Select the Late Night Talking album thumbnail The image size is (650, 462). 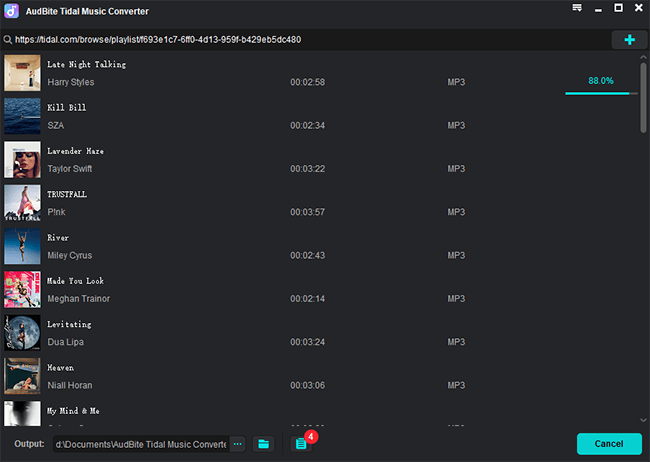22,73
